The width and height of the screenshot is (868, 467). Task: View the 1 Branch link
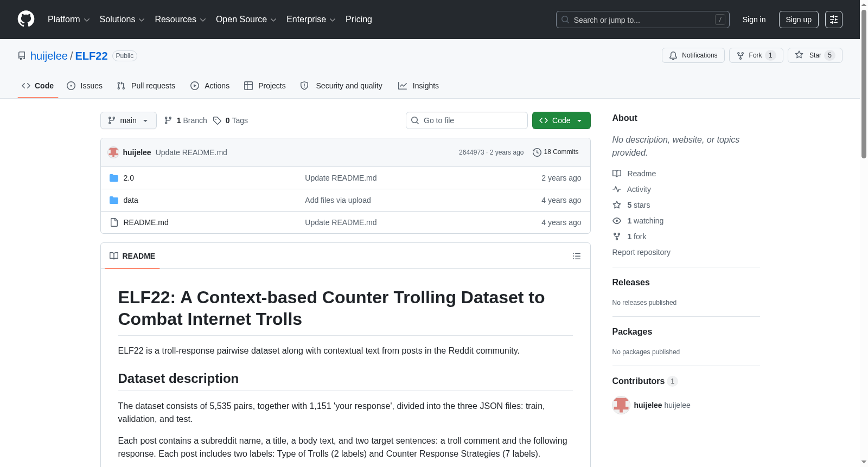tap(186, 120)
